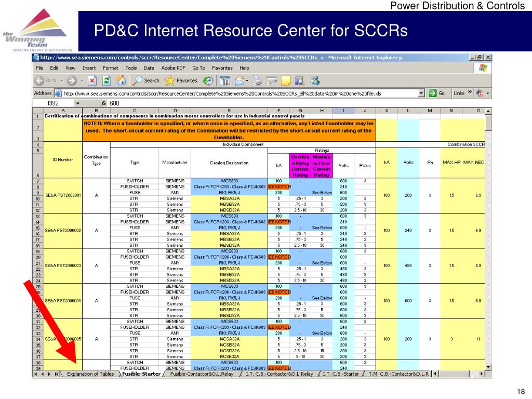Click the horizontal scrollbar left arrow
Viewport: 532px width, 399px height.
tap(435, 374)
